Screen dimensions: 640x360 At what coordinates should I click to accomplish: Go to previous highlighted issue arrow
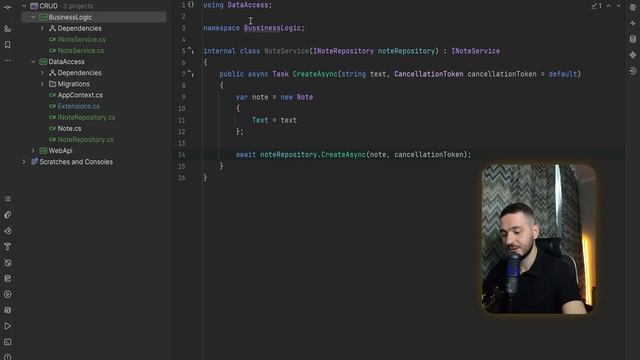[x=609, y=6]
